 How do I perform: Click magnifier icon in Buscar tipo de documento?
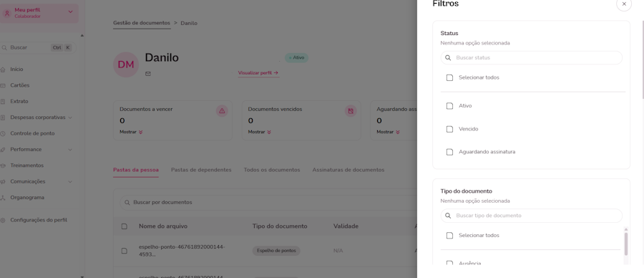(x=448, y=216)
